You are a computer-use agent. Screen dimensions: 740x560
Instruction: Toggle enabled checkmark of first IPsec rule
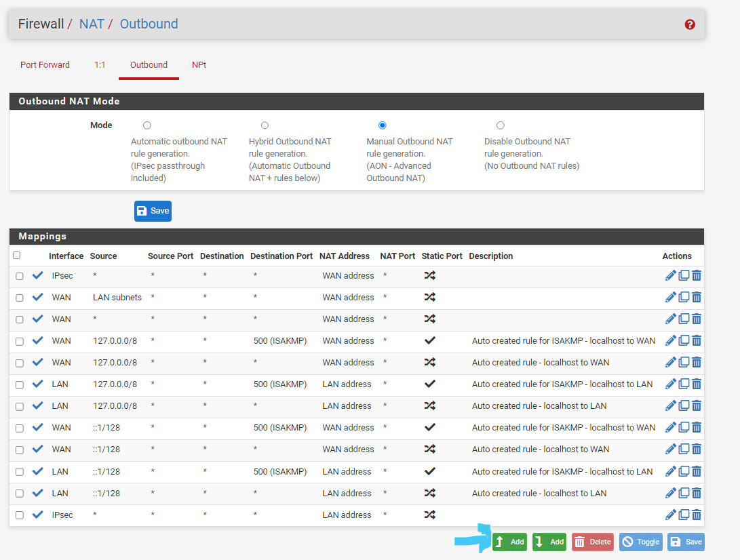pyautogui.click(x=38, y=275)
